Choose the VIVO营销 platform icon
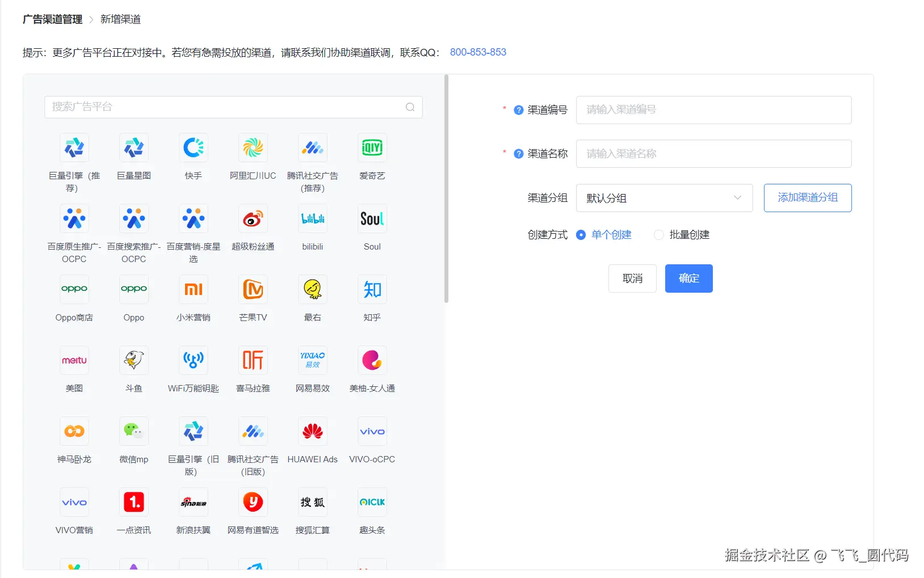The width and height of the screenshot is (924, 578). click(74, 502)
